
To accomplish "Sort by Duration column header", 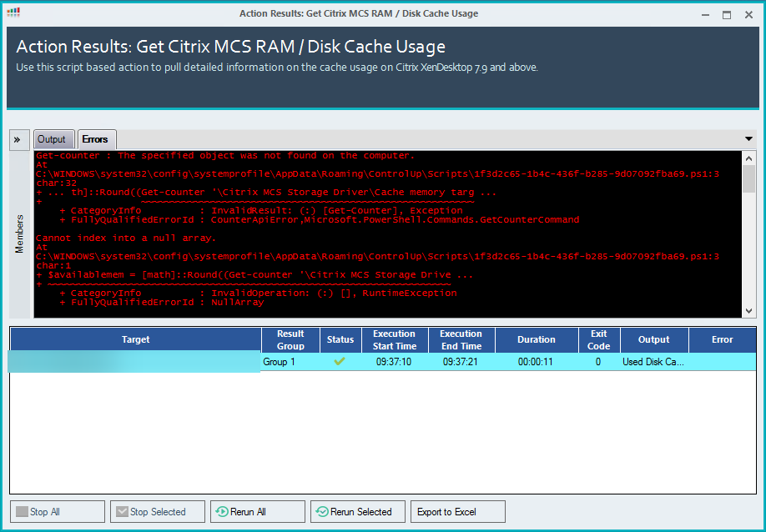I will (537, 339).
